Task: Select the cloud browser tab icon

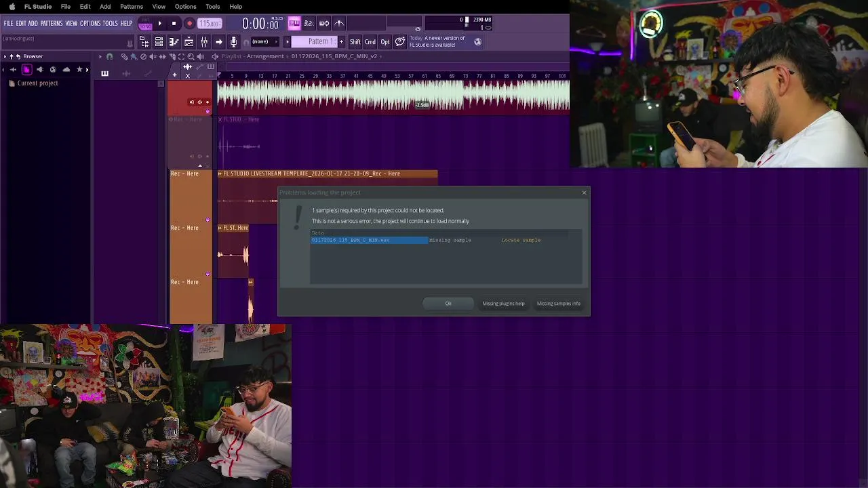Action: pyautogui.click(x=66, y=70)
